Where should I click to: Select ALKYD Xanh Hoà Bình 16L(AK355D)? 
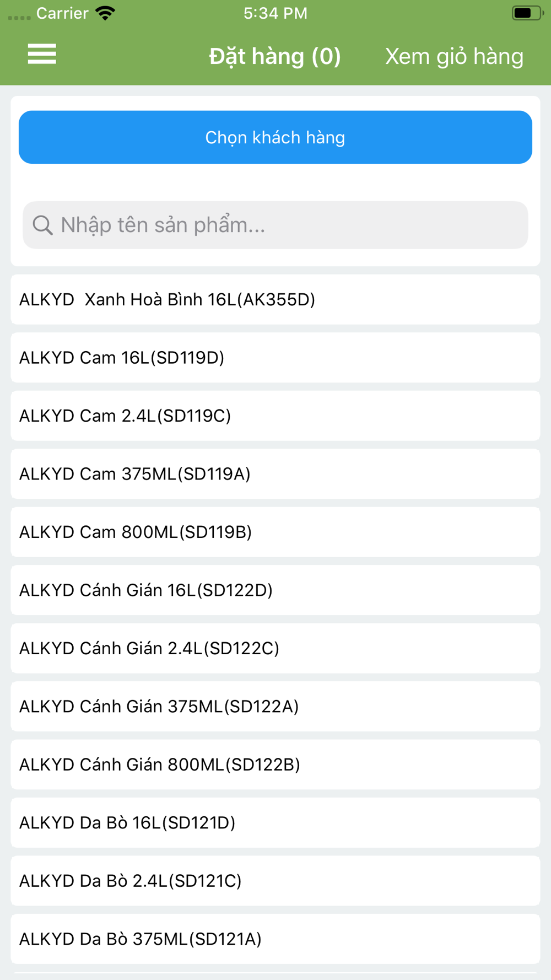point(275,299)
